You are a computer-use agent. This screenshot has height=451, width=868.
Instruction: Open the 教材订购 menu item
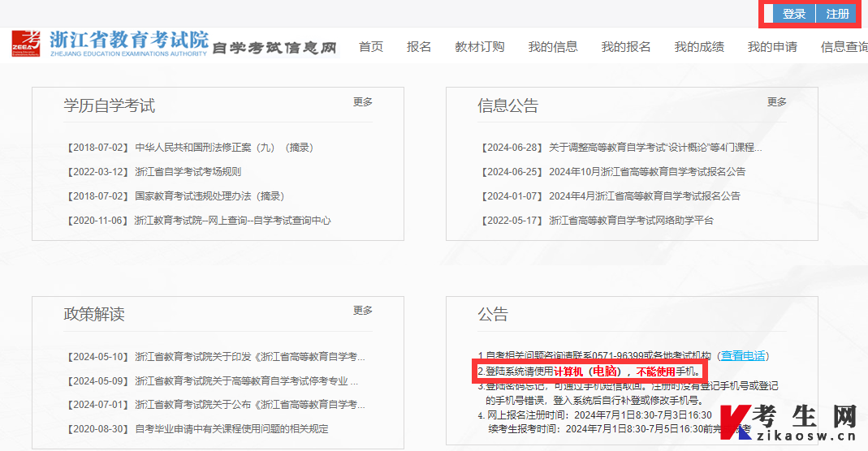(x=479, y=47)
